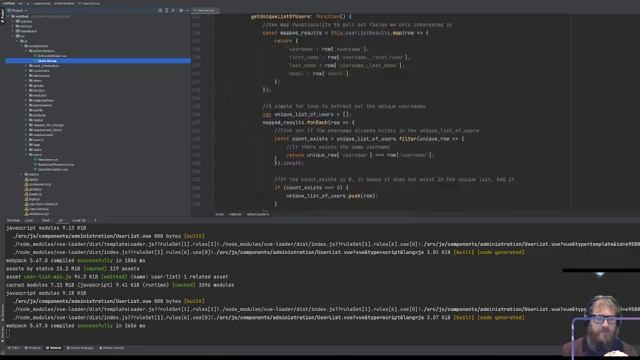Open the Python Packages tool window
The height and width of the screenshot is (360, 640).
coord(80,348)
